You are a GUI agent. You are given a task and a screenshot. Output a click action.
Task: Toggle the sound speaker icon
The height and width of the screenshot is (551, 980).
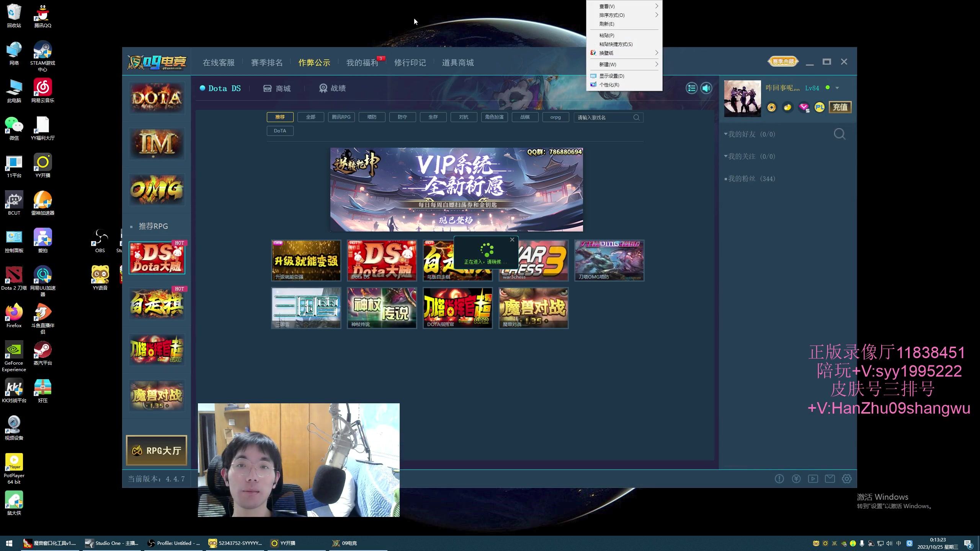point(706,88)
